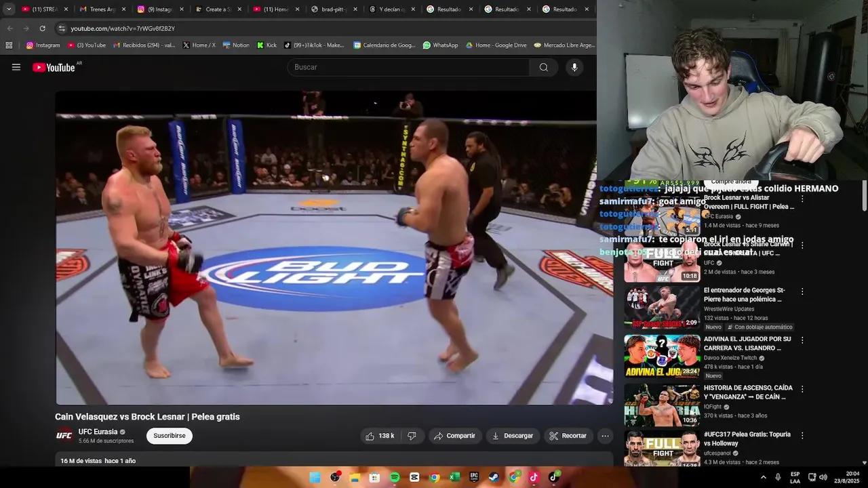The width and height of the screenshot is (868, 488).
Task: Open the ADIVINA EL JUGADOR video thumbnail
Action: [x=662, y=356]
